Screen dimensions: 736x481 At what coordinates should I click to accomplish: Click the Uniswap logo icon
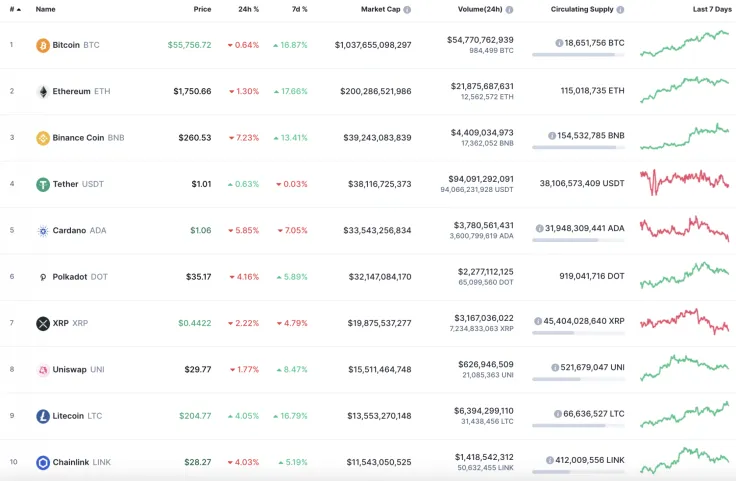pyautogui.click(x=43, y=370)
